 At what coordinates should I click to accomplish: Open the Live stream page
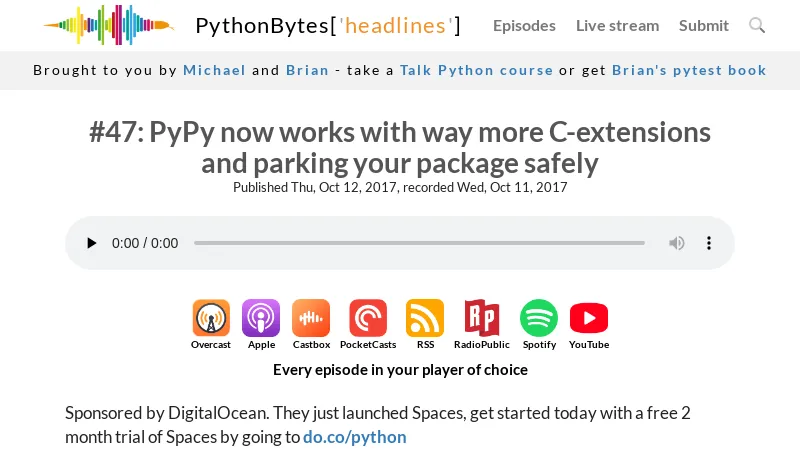point(617,25)
